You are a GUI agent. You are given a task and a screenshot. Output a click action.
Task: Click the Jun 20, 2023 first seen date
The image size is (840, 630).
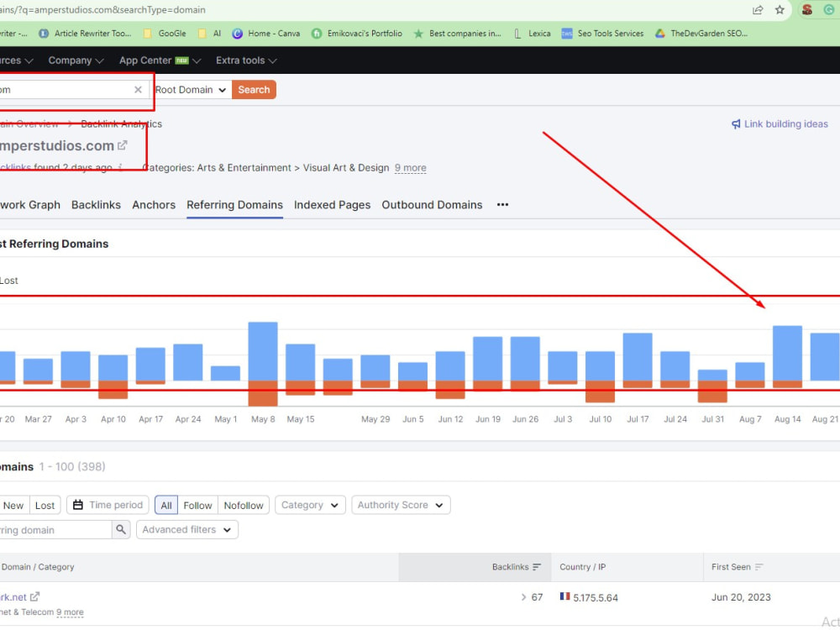[x=741, y=597]
